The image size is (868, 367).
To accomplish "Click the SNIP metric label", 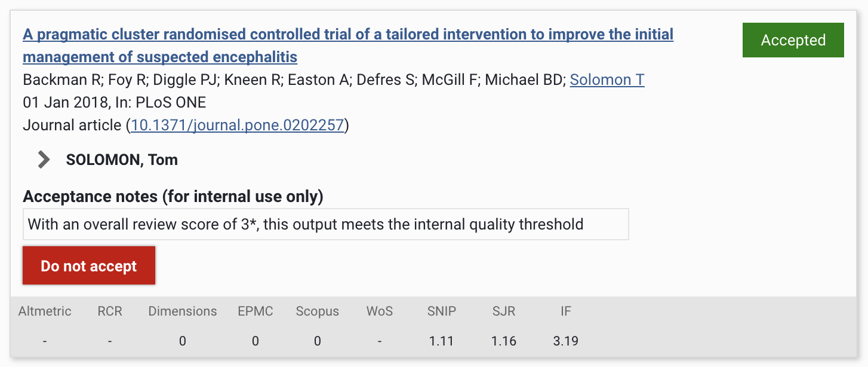I will (442, 311).
